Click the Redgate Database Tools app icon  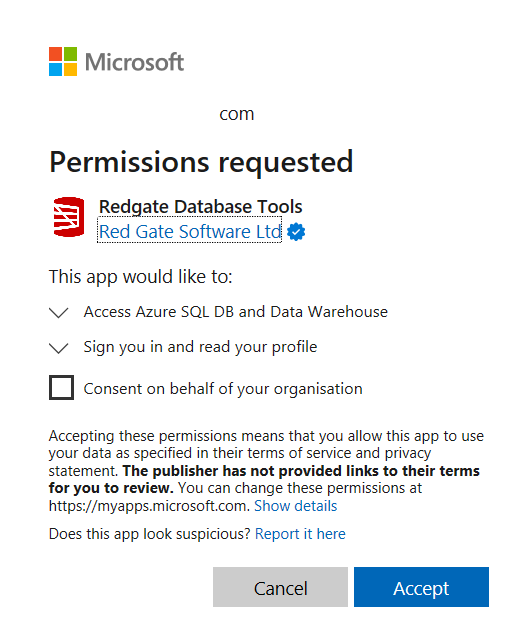[69, 217]
